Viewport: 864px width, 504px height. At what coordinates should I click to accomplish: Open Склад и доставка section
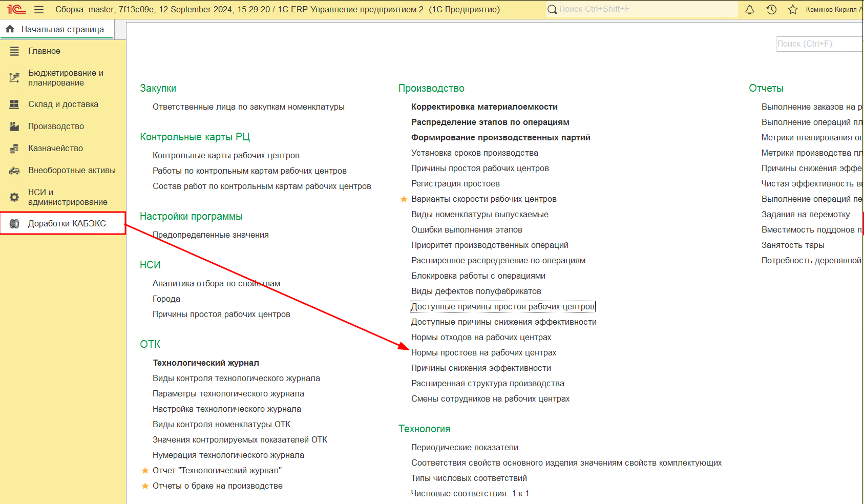point(63,104)
